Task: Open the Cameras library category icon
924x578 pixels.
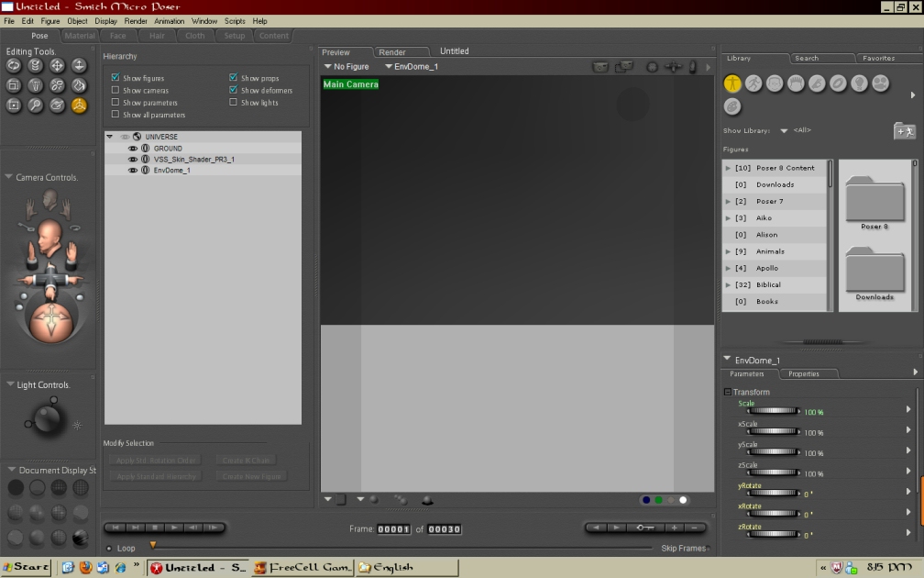Action: click(x=880, y=83)
